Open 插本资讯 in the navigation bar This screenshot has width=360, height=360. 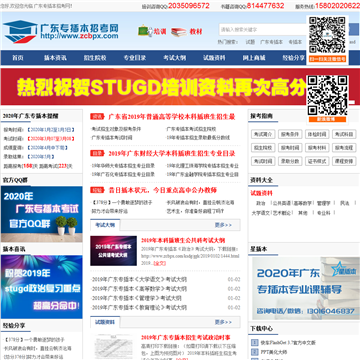click(x=55, y=58)
